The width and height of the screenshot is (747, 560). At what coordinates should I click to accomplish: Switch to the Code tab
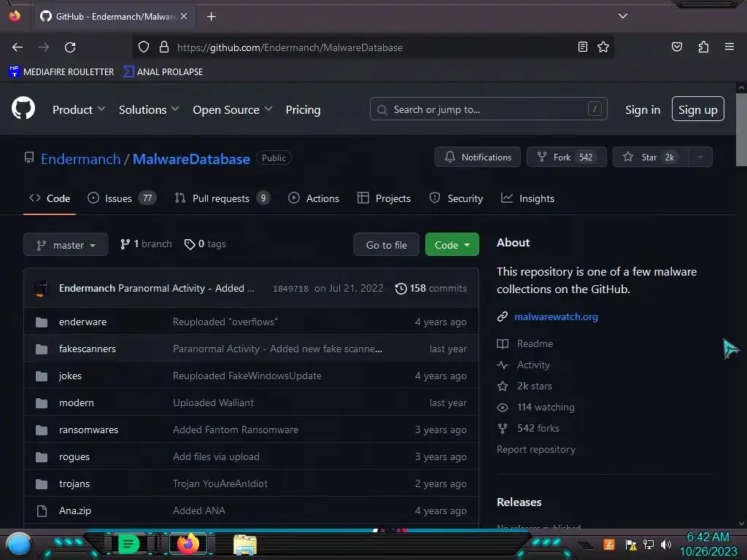pyautogui.click(x=50, y=198)
